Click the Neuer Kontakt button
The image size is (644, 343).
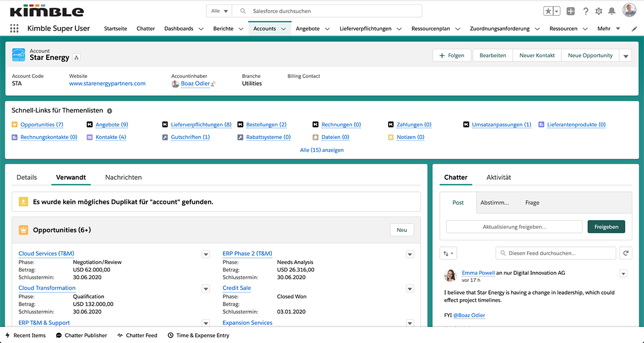coord(537,56)
